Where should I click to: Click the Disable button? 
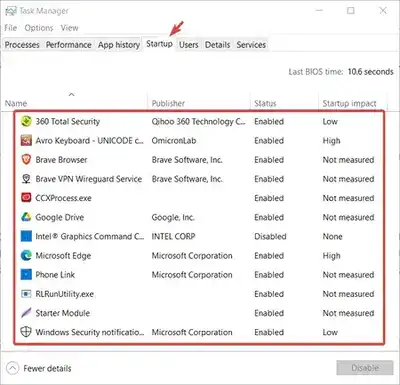point(365,368)
